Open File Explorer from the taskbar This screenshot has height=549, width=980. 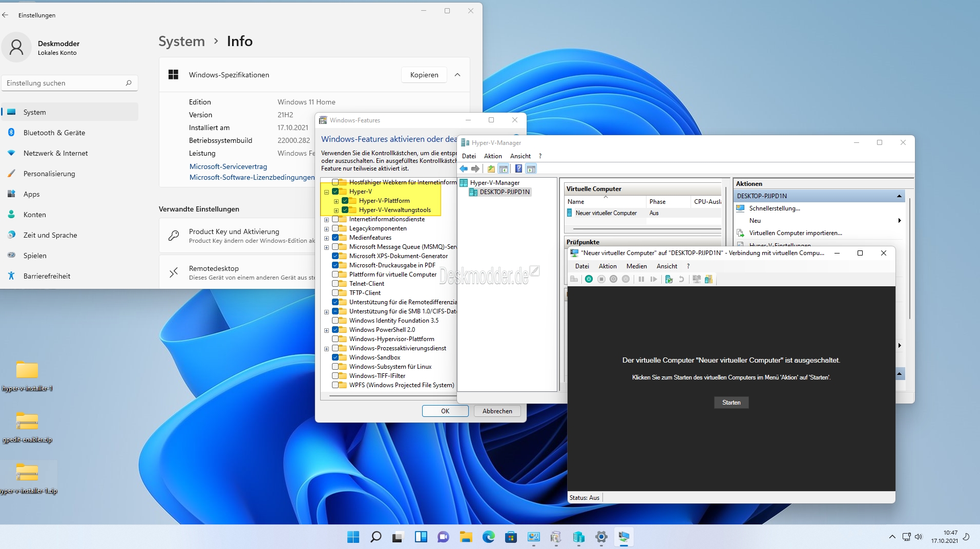pyautogui.click(x=466, y=537)
